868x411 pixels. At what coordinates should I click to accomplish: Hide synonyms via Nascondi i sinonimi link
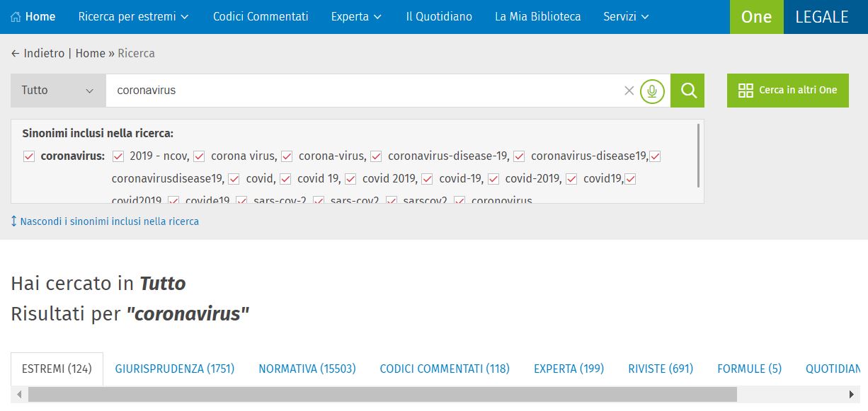click(x=109, y=221)
